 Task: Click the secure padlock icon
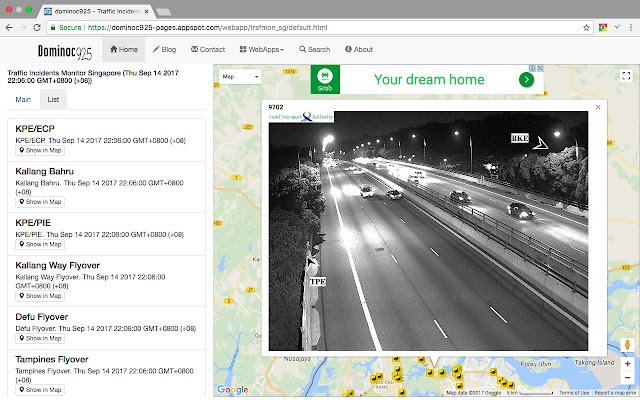pyautogui.click(x=53, y=27)
